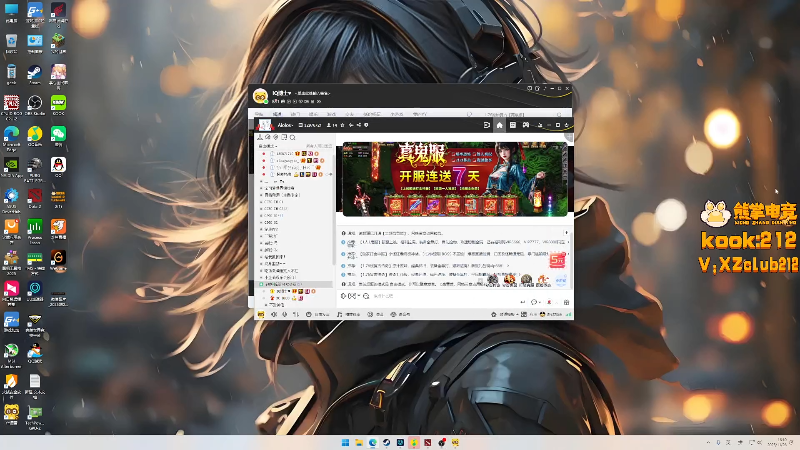Image resolution: width=800 pixels, height=450 pixels.
Task: Open the template layout icon beside home
Action: [513, 125]
